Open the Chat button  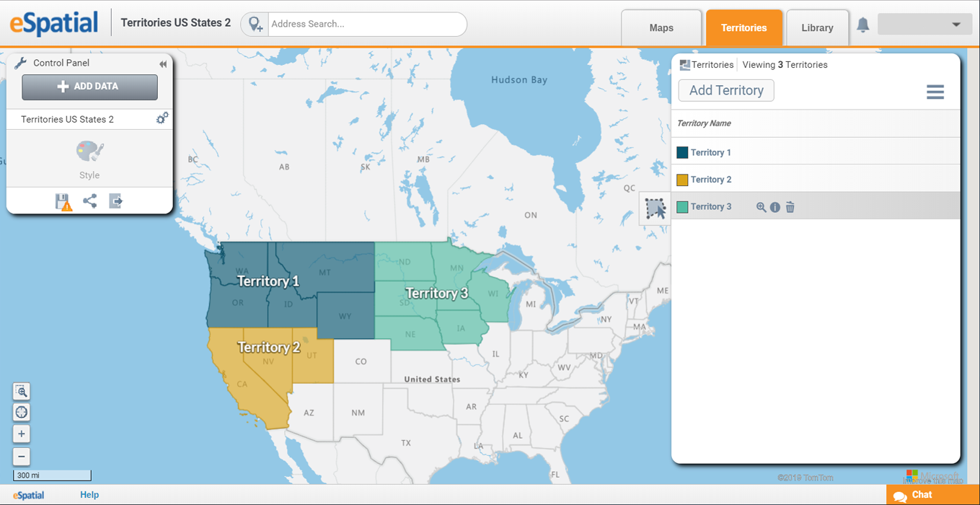pyautogui.click(x=933, y=495)
